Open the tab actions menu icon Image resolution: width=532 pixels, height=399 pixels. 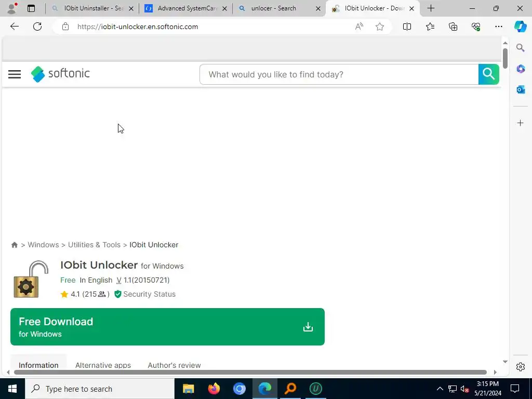point(31,8)
